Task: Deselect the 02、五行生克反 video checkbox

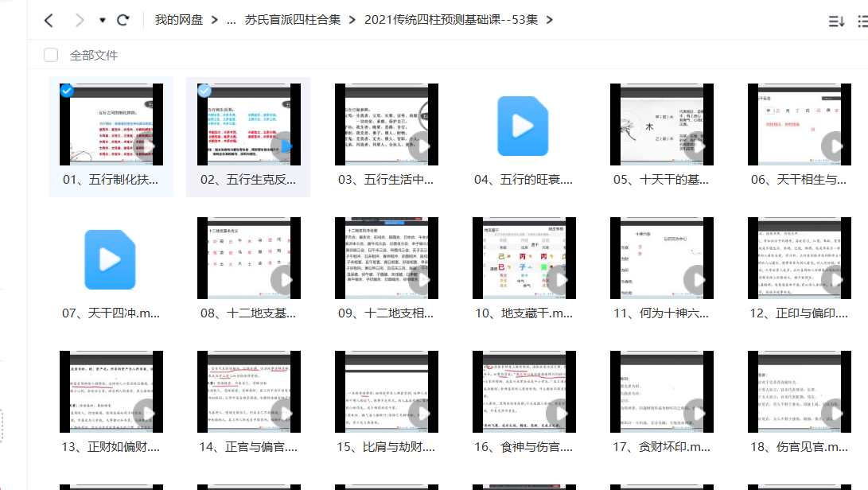Action: click(x=204, y=91)
